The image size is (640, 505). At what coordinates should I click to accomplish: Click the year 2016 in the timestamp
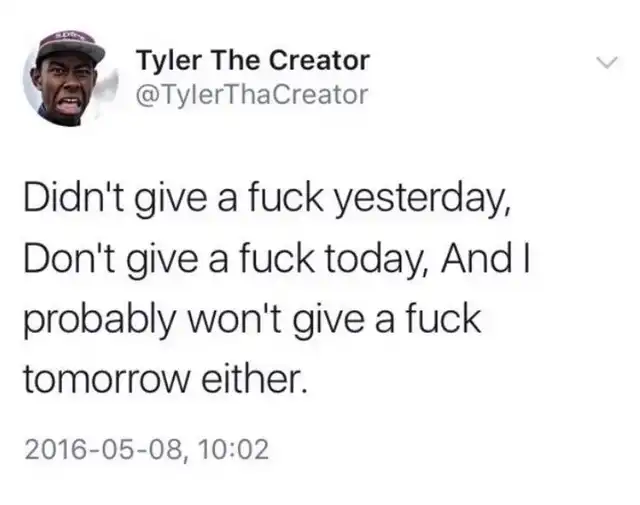pos(47,449)
